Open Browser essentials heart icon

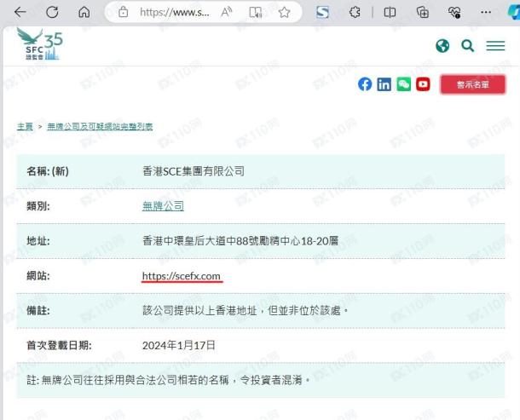click(454, 12)
